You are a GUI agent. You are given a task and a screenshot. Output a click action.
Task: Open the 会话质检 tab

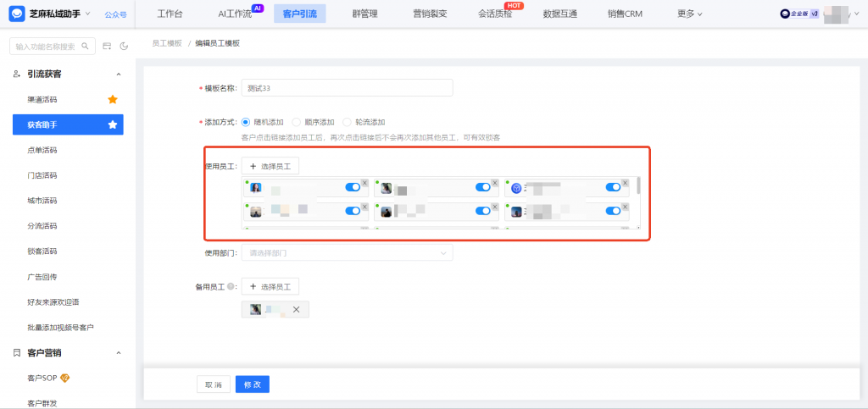[x=495, y=14]
